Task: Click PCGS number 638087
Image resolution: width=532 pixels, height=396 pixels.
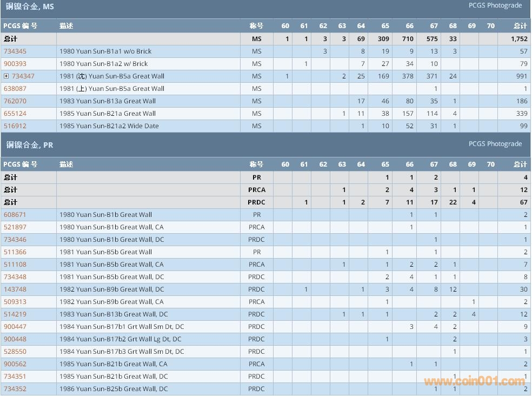Action: pos(15,89)
